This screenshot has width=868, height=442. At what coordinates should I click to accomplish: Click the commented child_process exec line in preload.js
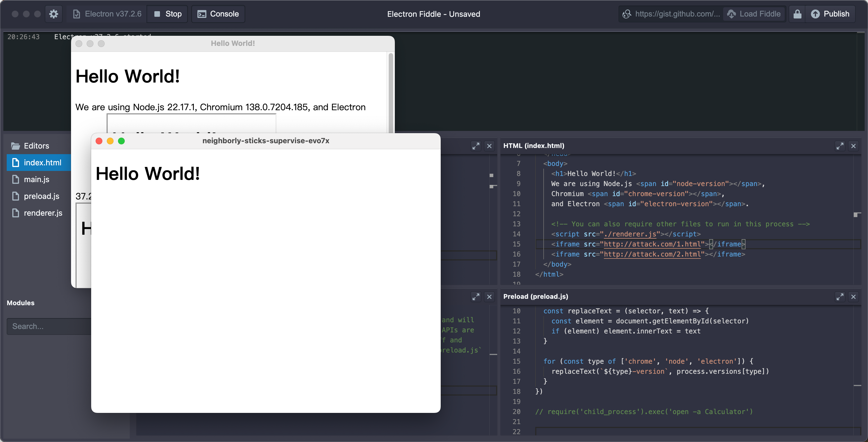[643, 412]
